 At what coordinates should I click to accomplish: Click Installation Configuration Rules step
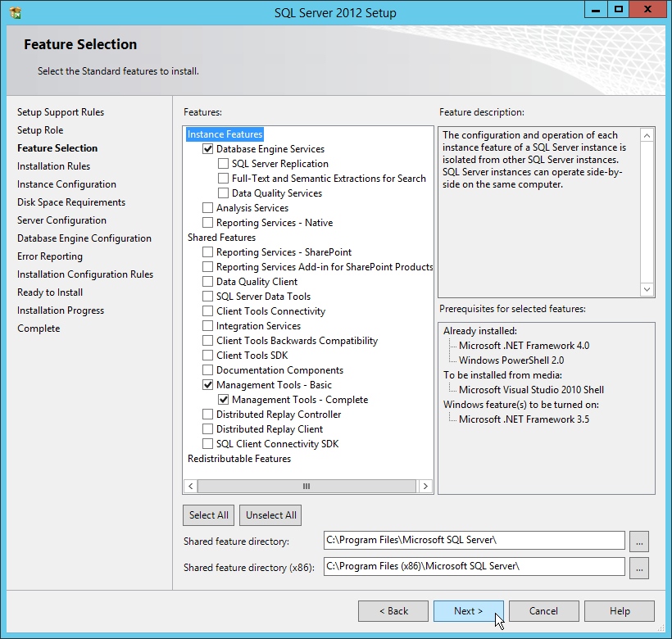[x=85, y=274]
